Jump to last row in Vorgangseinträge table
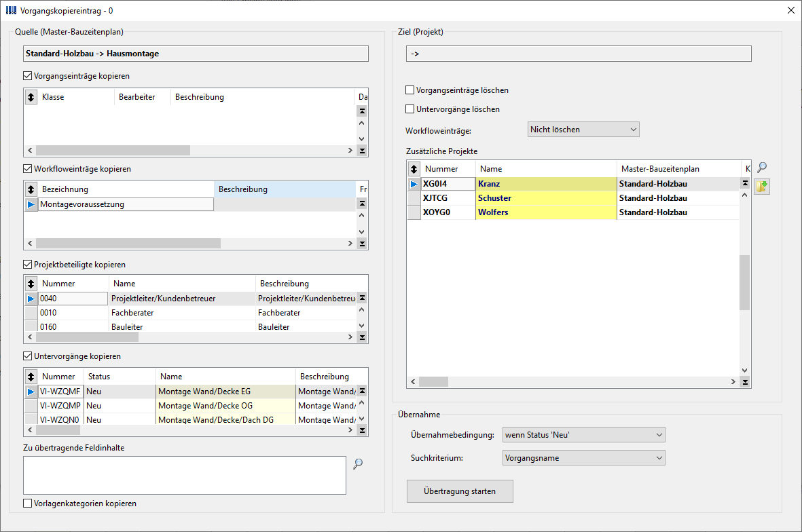Screen dimensions: 802x532 tap(362, 150)
